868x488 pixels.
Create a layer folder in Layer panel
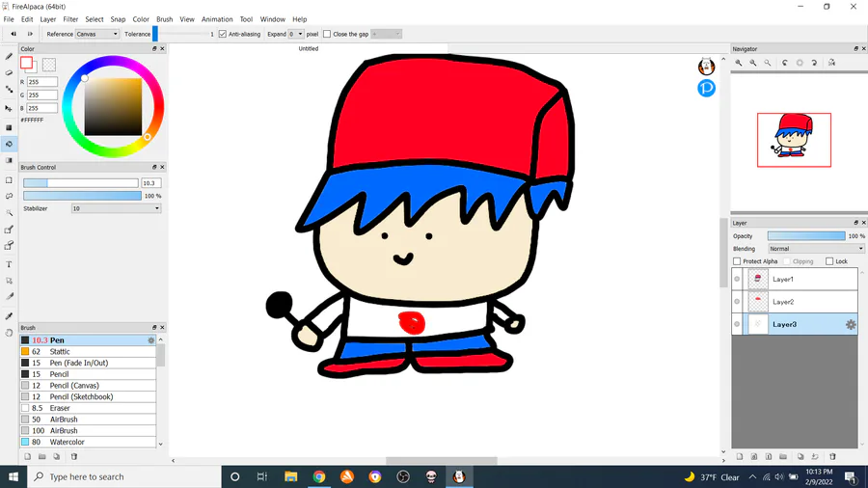(x=783, y=456)
